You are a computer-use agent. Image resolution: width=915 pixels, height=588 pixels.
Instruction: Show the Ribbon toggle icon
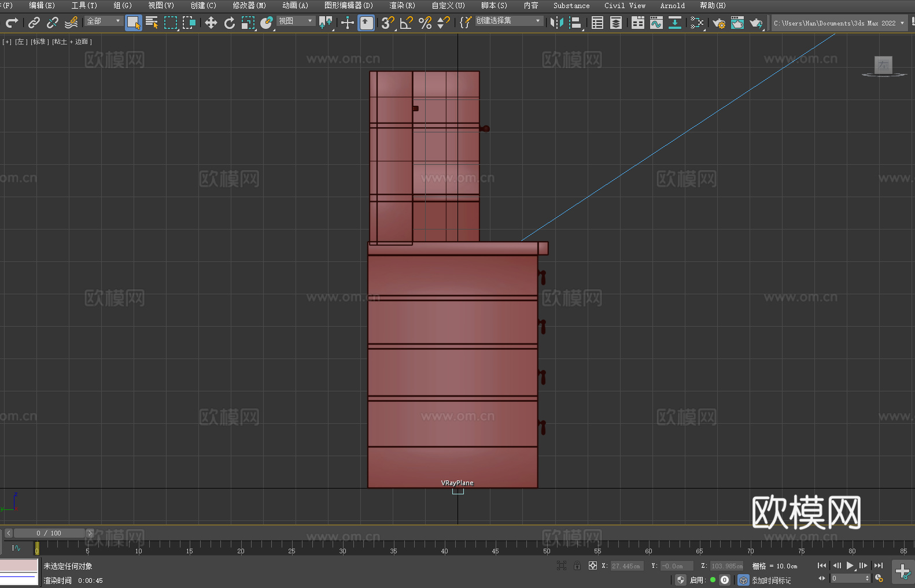tap(638, 23)
